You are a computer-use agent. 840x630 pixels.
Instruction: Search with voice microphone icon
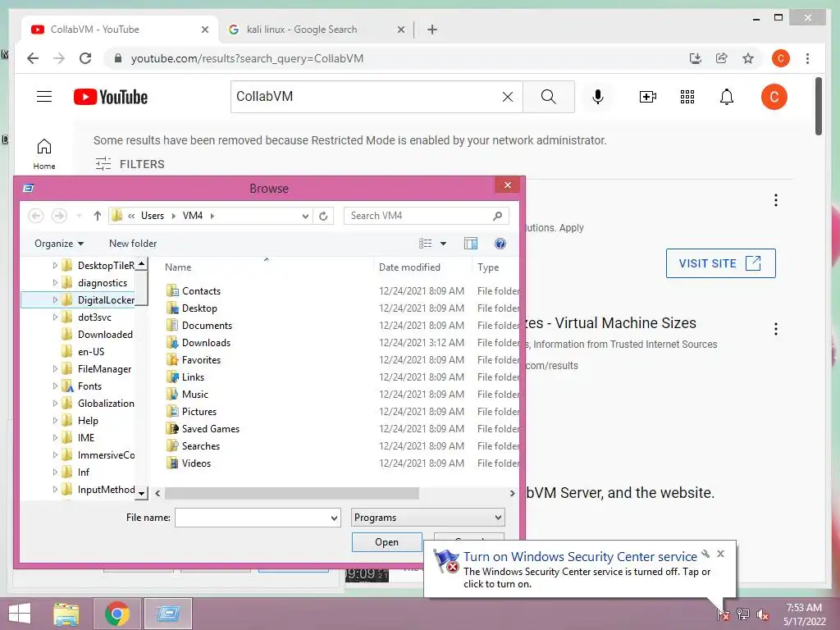[598, 97]
